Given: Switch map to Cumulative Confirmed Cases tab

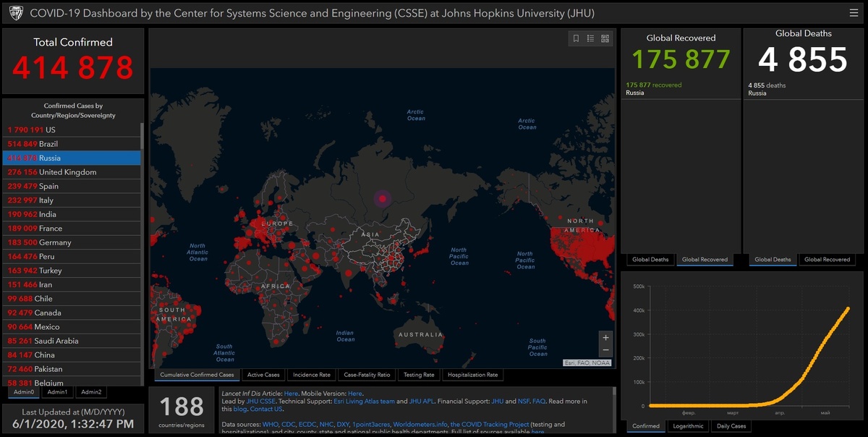Looking at the screenshot, I should tap(197, 375).
